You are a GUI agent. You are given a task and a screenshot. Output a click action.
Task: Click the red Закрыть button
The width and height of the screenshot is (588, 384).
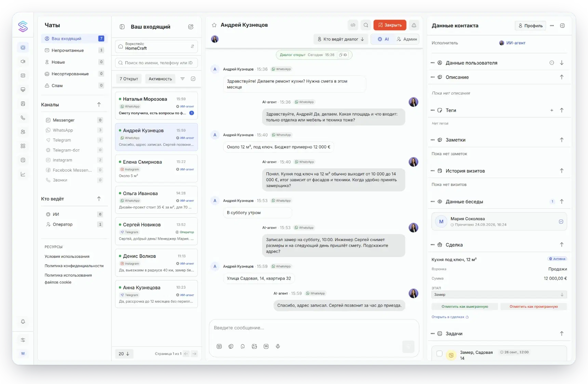(x=390, y=25)
